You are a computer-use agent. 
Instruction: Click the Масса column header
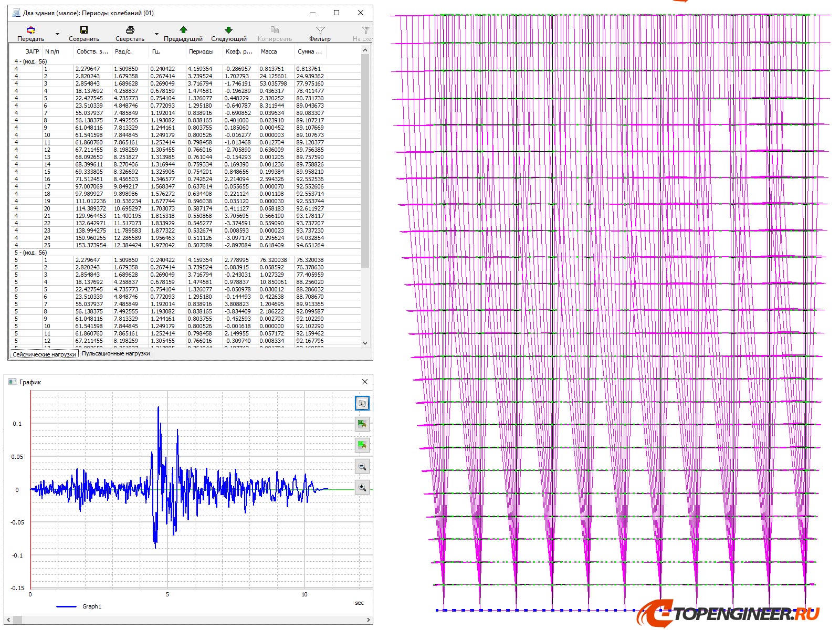click(269, 51)
